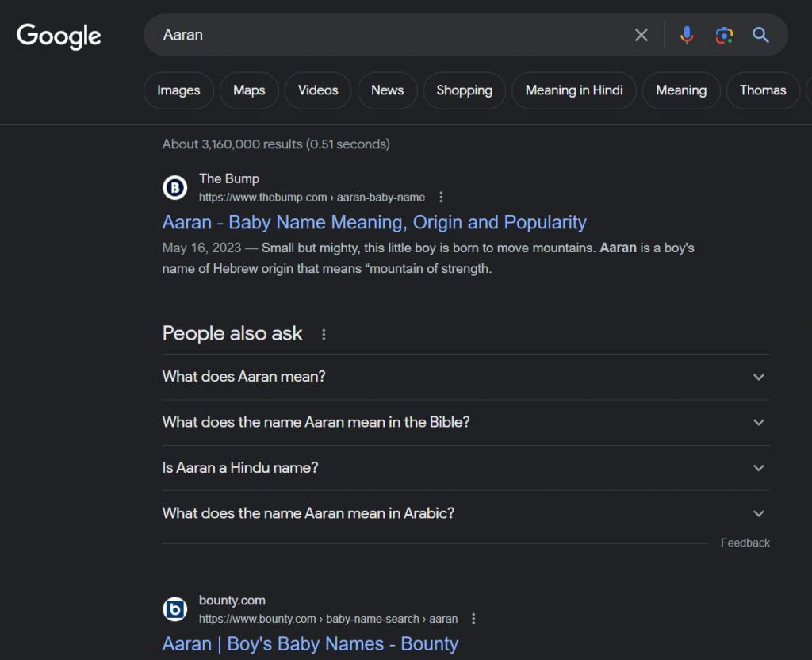Click The Bump site favicon
The height and width of the screenshot is (660, 812).
(175, 187)
